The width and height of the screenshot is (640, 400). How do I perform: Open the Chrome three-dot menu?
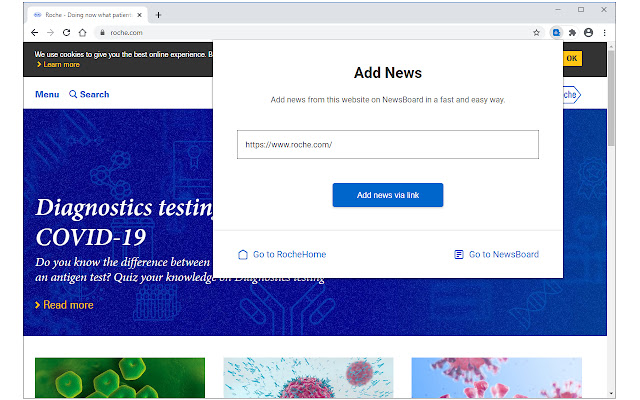click(604, 33)
